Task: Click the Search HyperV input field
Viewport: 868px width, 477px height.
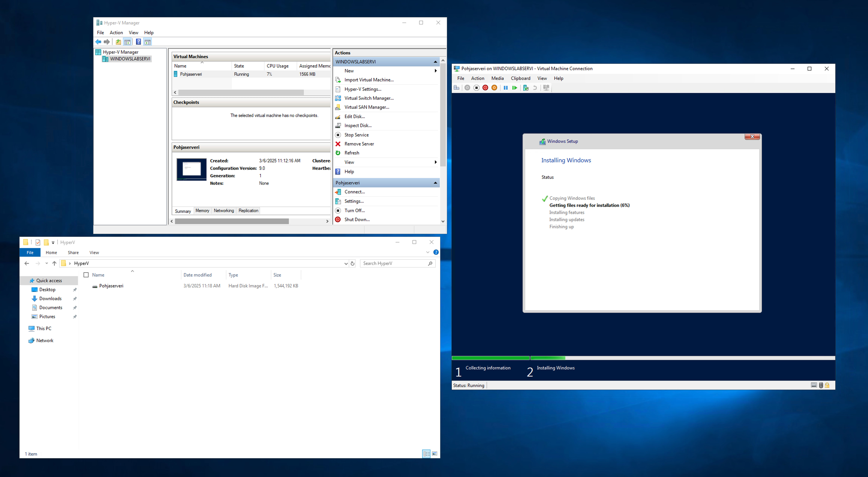Action: tap(394, 263)
